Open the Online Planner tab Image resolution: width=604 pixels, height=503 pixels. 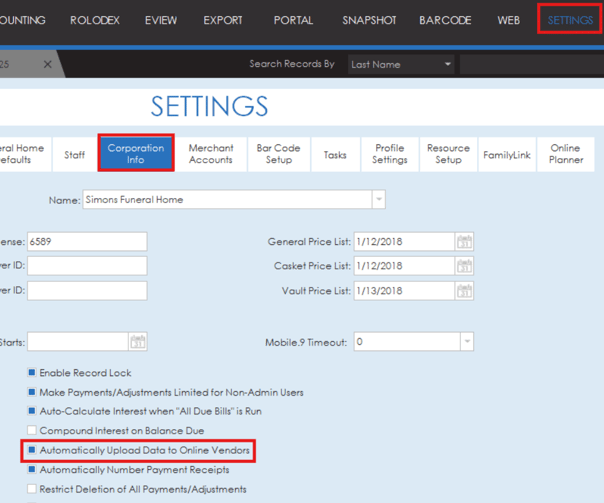[x=566, y=154]
